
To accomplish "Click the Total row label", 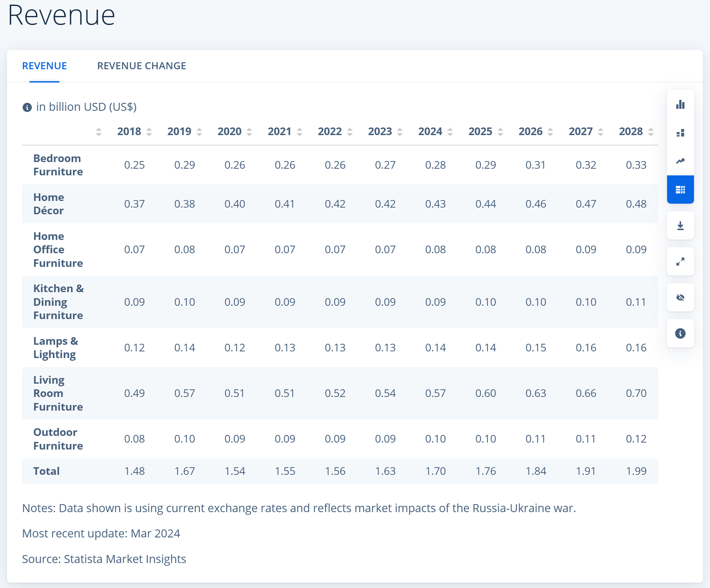I will 46,471.
